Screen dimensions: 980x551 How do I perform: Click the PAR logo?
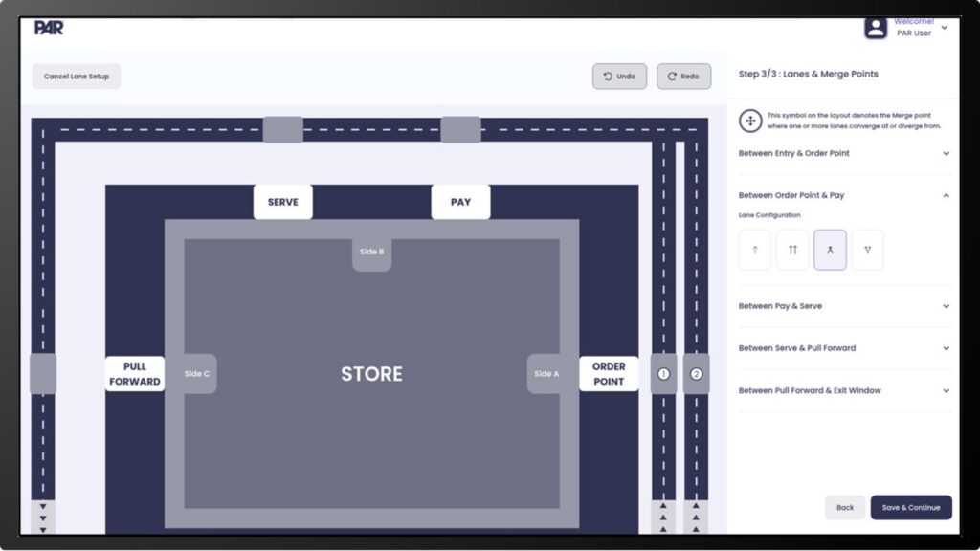pyautogui.click(x=49, y=28)
